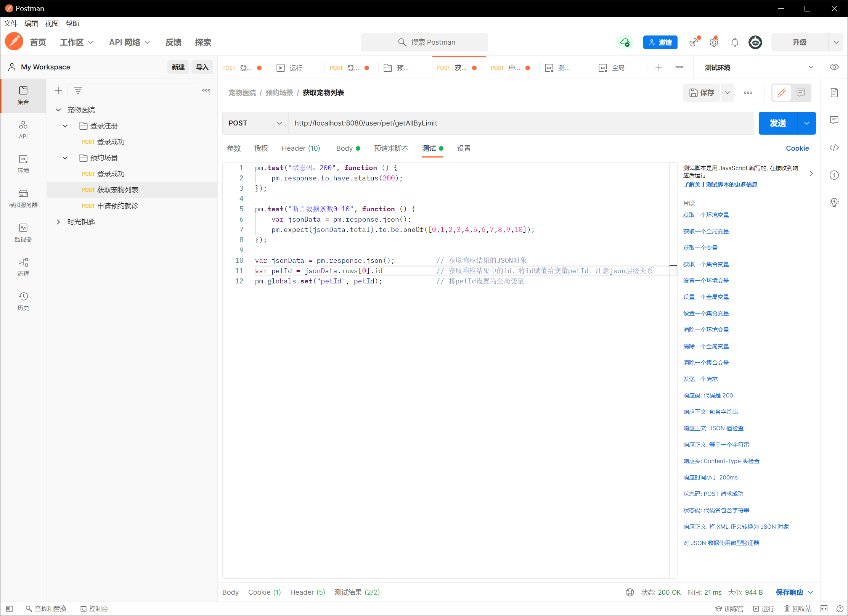Open the 编辑 menu
The image size is (848, 616).
(31, 24)
